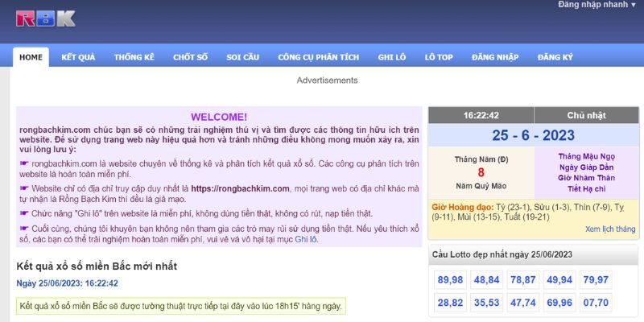The width and height of the screenshot is (644, 322).
Task: Open the LÔ TOP menu
Action: pyautogui.click(x=439, y=57)
